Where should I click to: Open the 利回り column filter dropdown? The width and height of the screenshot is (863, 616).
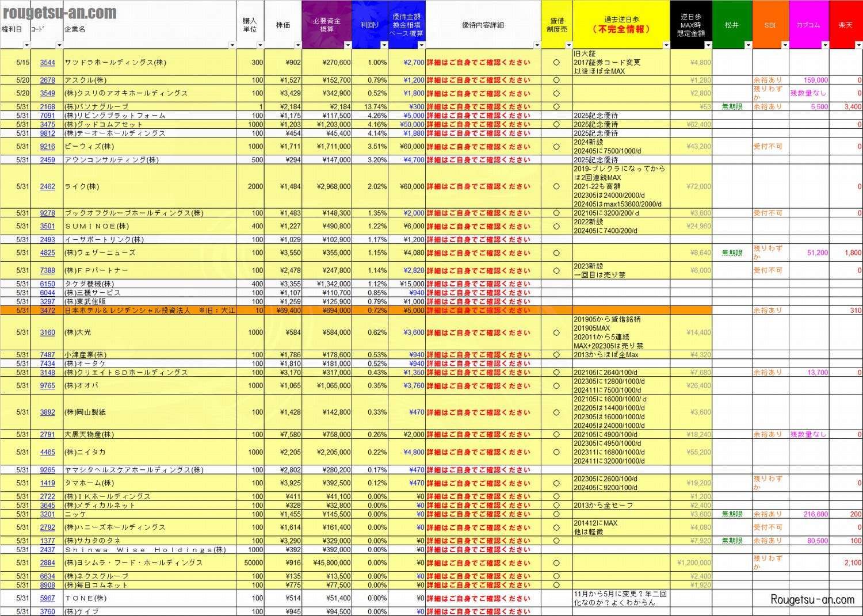coord(384,45)
